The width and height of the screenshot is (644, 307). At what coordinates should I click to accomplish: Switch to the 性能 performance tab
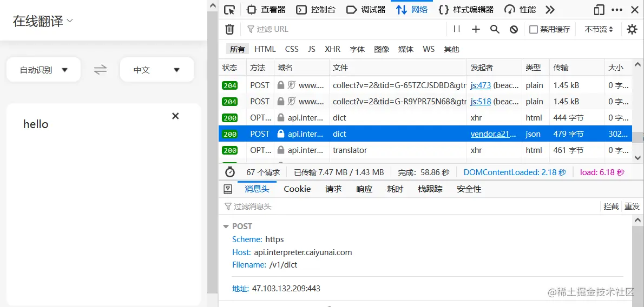pos(520,10)
